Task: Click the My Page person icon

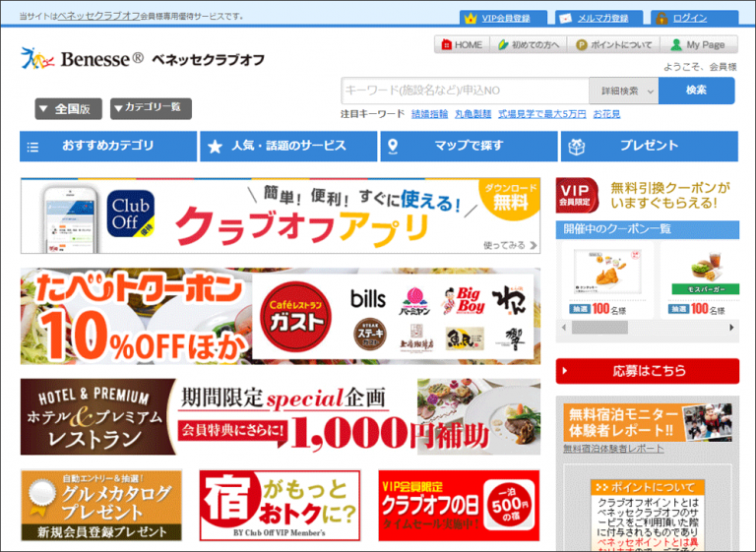Action: (676, 45)
